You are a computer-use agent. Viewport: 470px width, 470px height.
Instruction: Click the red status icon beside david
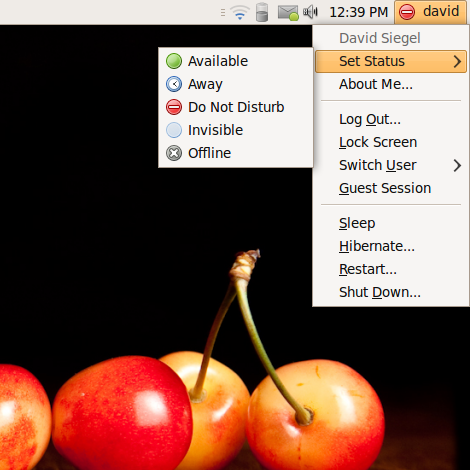pos(407,12)
